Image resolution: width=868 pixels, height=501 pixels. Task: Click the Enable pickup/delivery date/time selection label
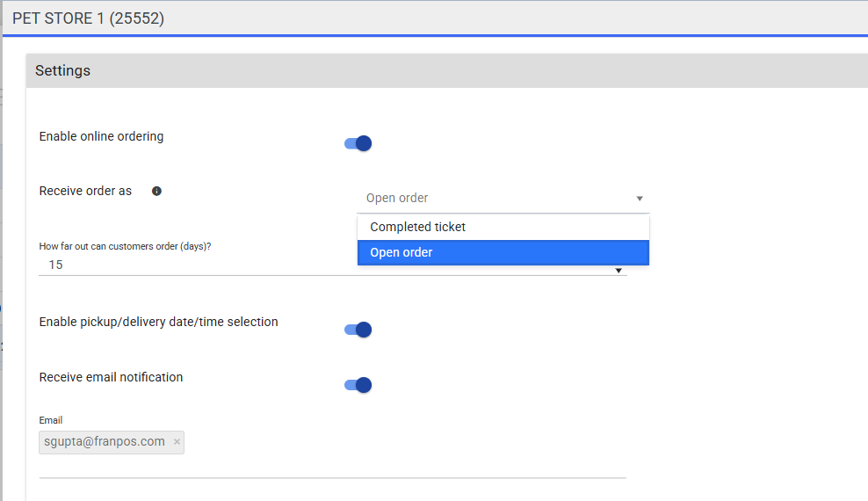(x=159, y=322)
